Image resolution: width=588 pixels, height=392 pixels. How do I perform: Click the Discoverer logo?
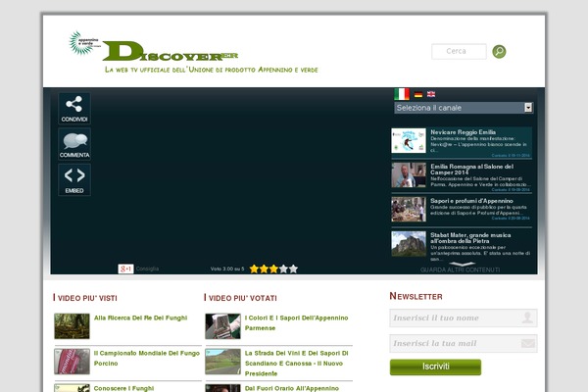click(x=170, y=51)
